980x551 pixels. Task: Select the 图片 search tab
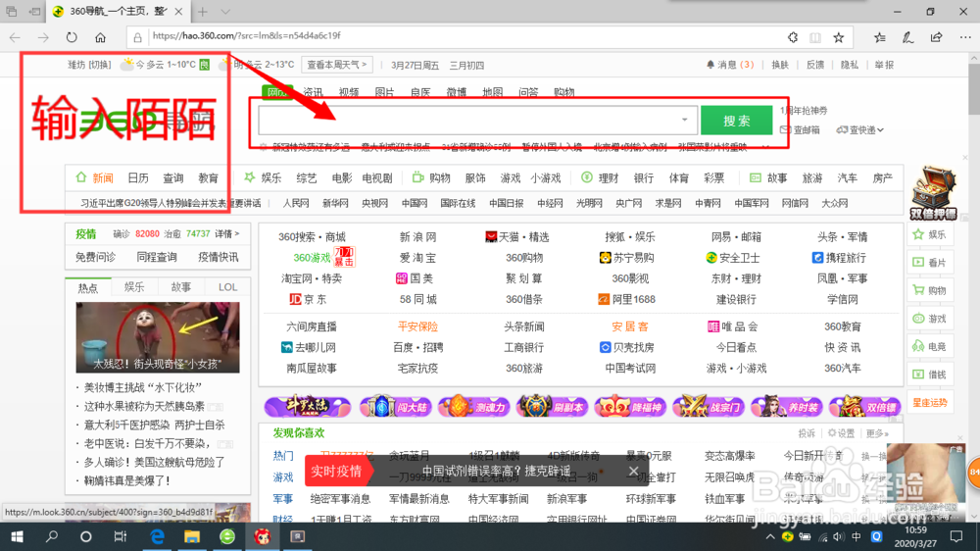click(384, 92)
